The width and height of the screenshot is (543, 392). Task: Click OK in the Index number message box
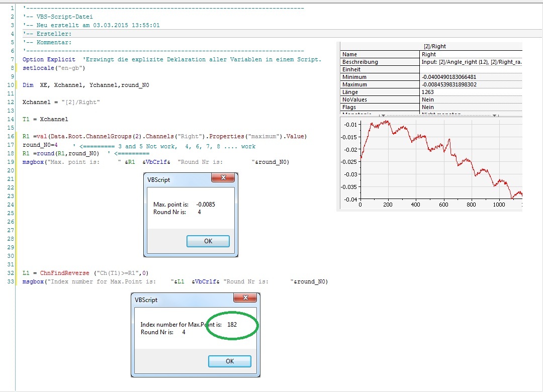point(230,361)
